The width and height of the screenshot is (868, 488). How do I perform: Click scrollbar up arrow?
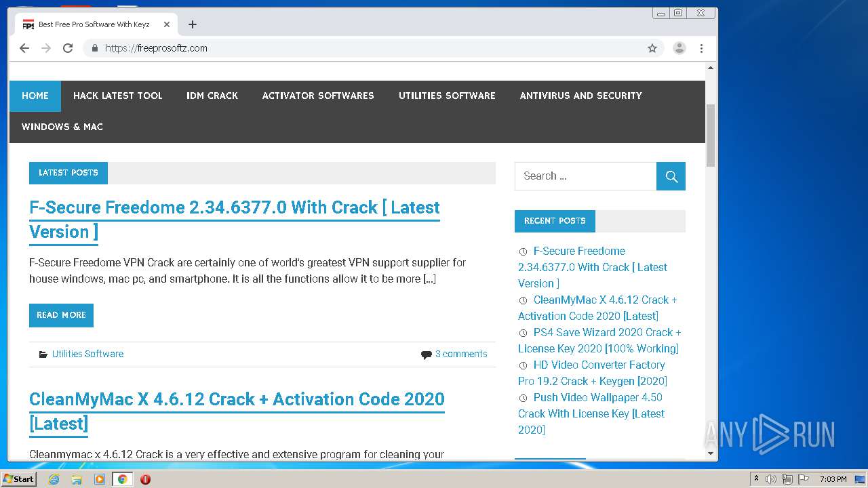click(711, 68)
